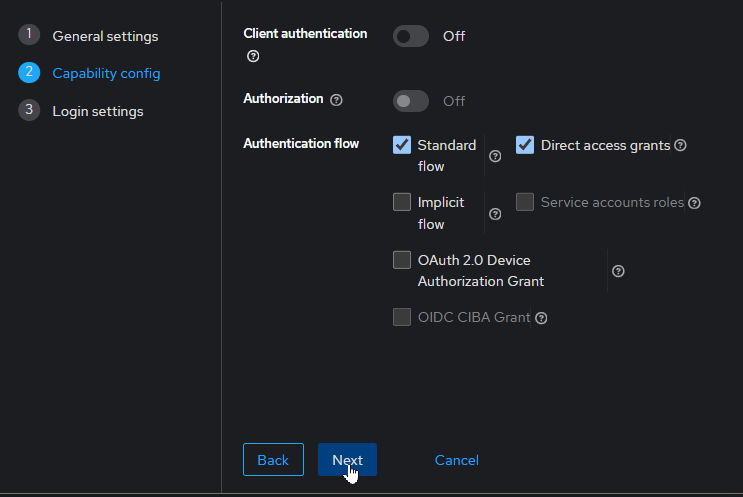Show help for Direct access grants

point(681,145)
